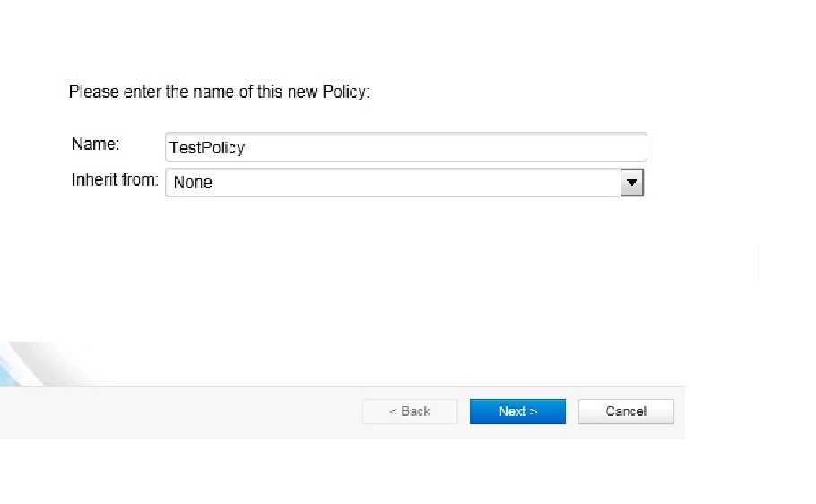Screen dimensions: 816x504
Task: Focus the policy name input
Action: [405, 148]
